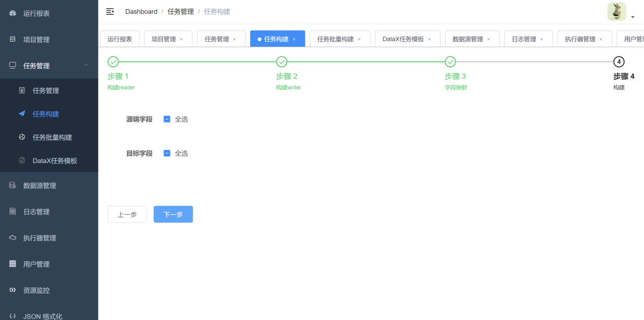Viewport: 644px width, 320px height.
Task: Click the step 4 构建 circle
Action: coord(619,62)
